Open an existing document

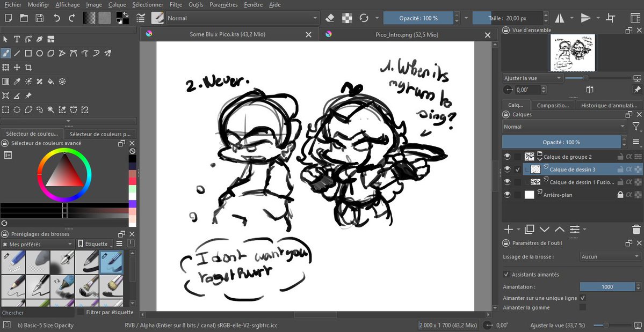click(x=24, y=18)
